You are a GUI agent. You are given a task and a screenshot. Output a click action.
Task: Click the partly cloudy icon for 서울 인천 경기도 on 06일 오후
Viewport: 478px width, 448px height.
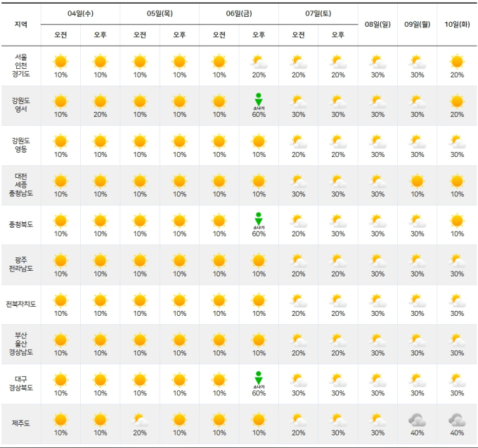click(259, 62)
